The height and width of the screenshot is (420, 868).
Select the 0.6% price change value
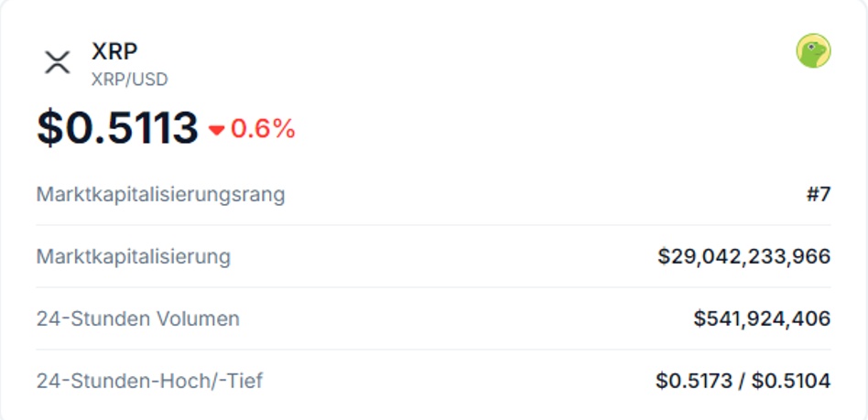click(x=263, y=129)
